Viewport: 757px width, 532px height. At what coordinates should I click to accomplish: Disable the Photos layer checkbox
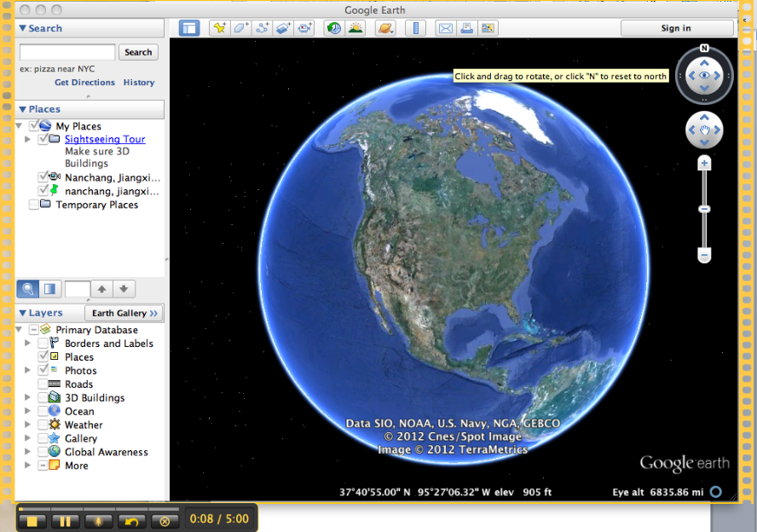(43, 370)
